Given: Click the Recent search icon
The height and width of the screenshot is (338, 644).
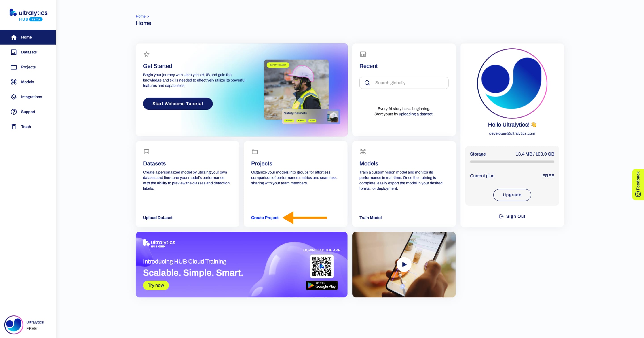Looking at the screenshot, I should [367, 82].
